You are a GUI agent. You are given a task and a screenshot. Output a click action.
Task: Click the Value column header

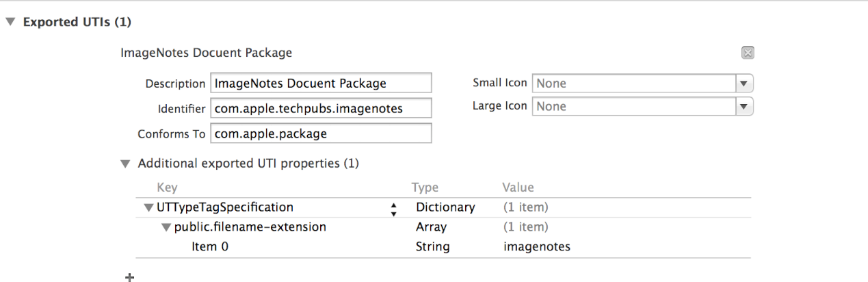pyautogui.click(x=518, y=188)
